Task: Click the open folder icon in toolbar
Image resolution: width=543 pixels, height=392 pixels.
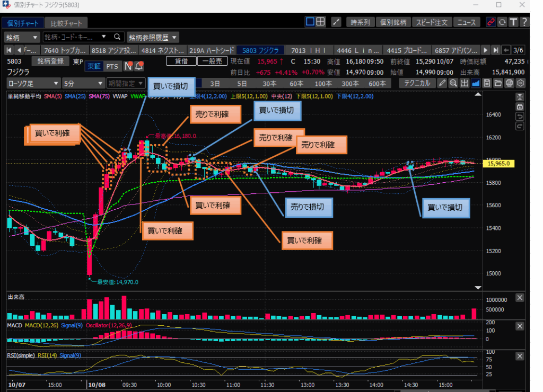Action: (498, 83)
